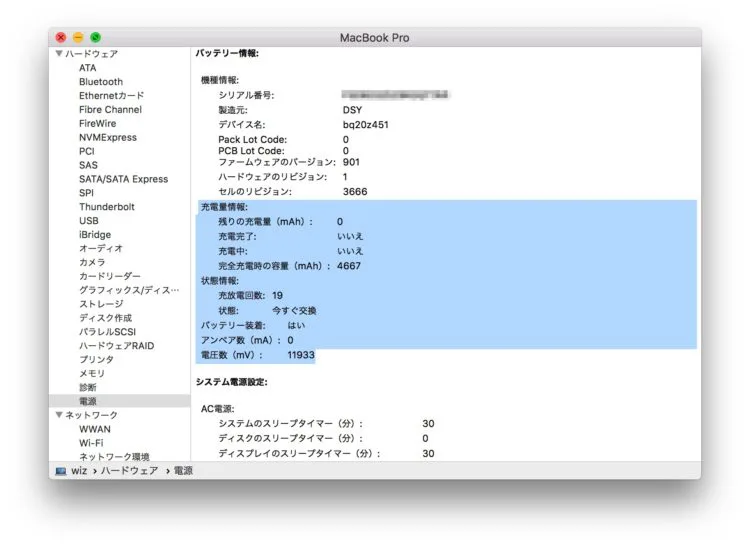Click manufacturer value DSY
The width and height of the screenshot is (750, 549).
352,110
